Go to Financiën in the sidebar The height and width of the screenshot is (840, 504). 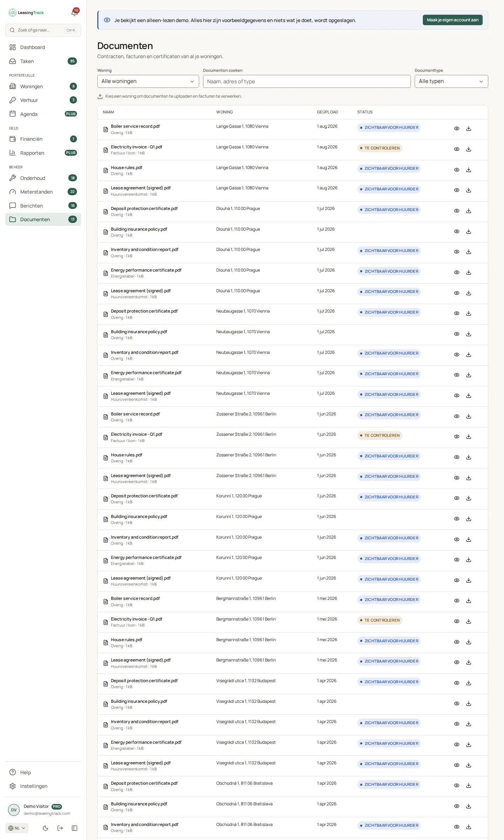pyautogui.click(x=43, y=139)
